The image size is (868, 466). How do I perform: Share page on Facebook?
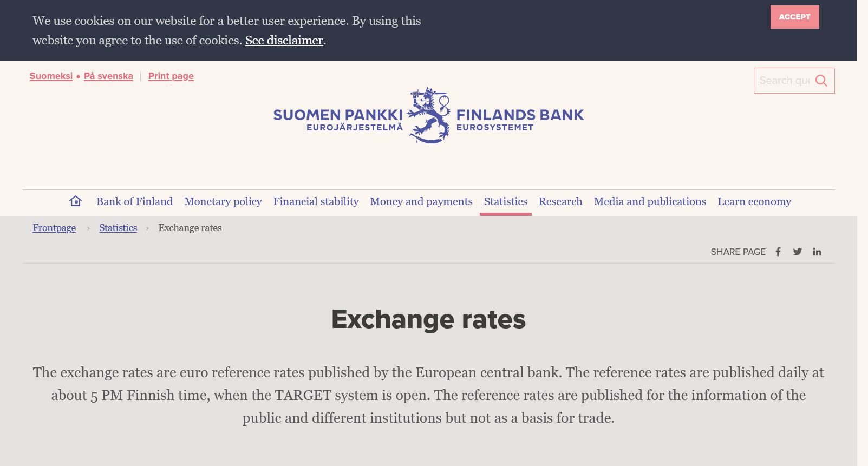click(x=778, y=252)
